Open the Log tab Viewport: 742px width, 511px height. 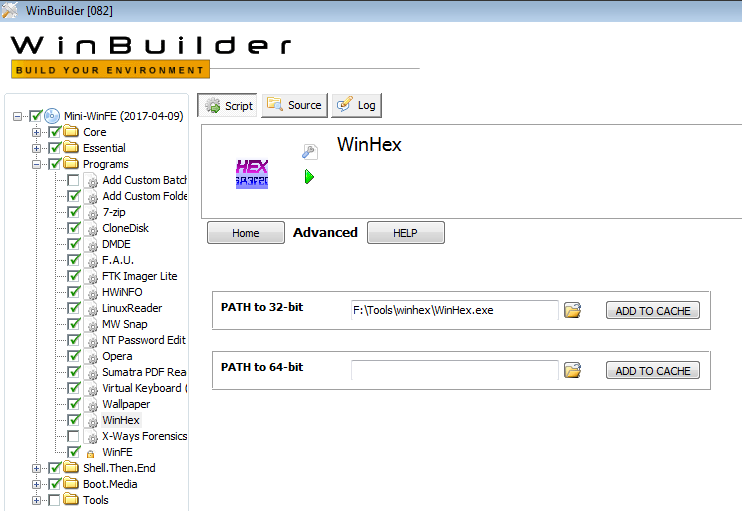(356, 105)
